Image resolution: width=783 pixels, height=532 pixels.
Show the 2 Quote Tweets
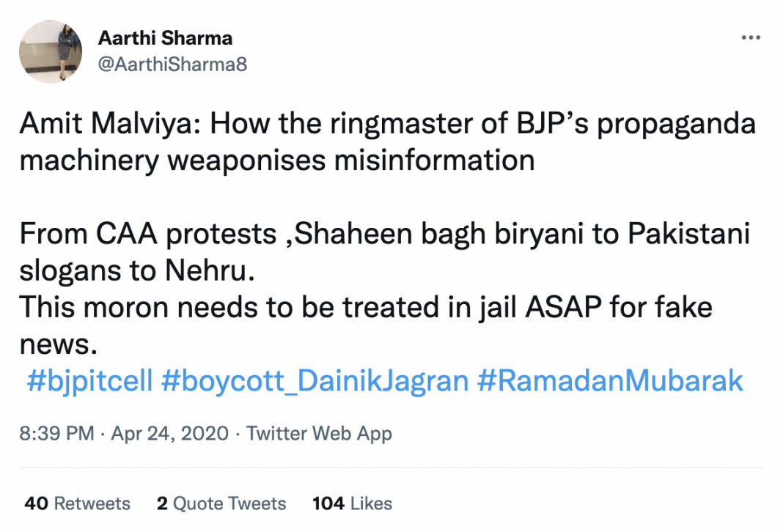tap(221, 503)
